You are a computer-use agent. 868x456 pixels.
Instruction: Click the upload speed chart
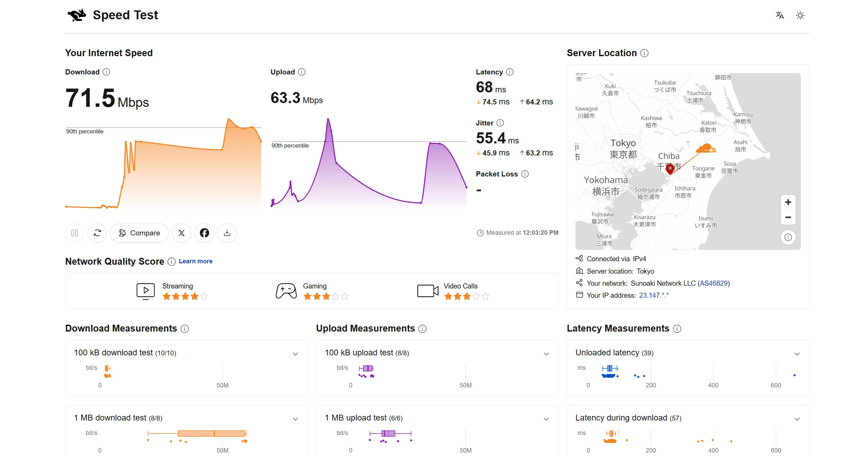[x=369, y=163]
